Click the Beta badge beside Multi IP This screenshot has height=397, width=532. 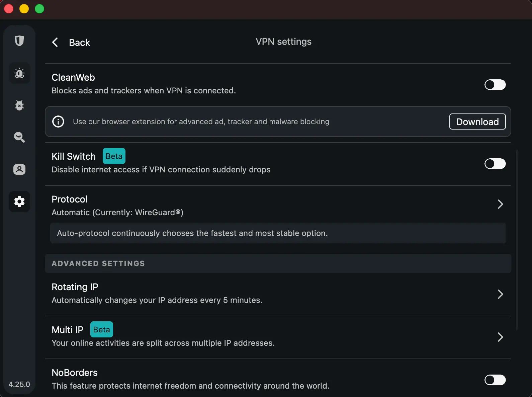[101, 330]
